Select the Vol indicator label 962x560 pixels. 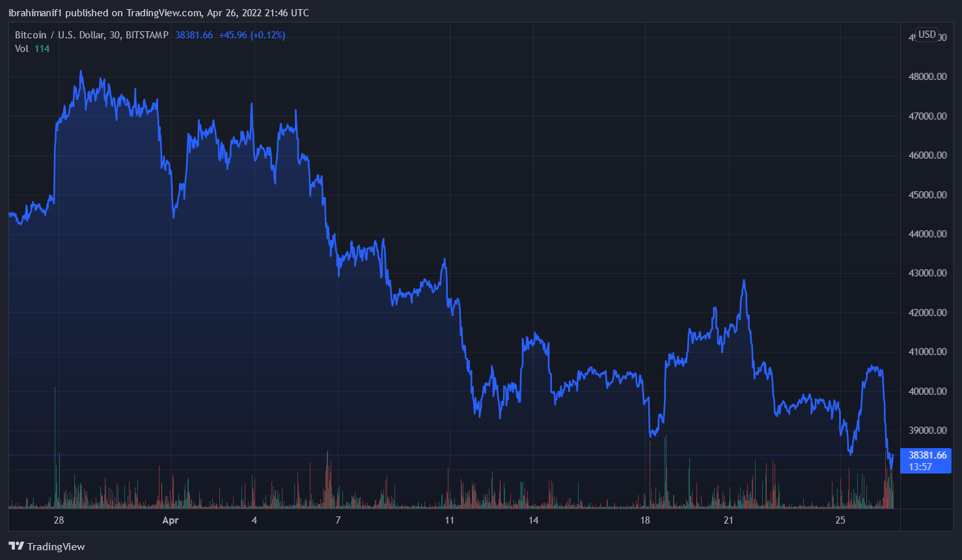(21, 49)
